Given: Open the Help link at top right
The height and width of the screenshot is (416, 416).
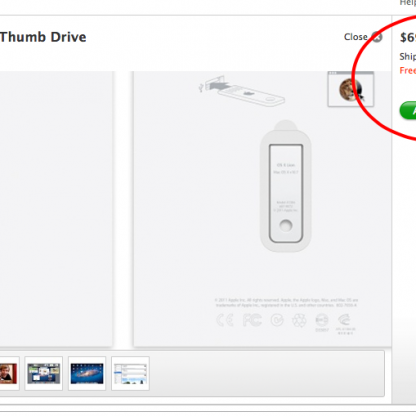Looking at the screenshot, I should (408, 3).
